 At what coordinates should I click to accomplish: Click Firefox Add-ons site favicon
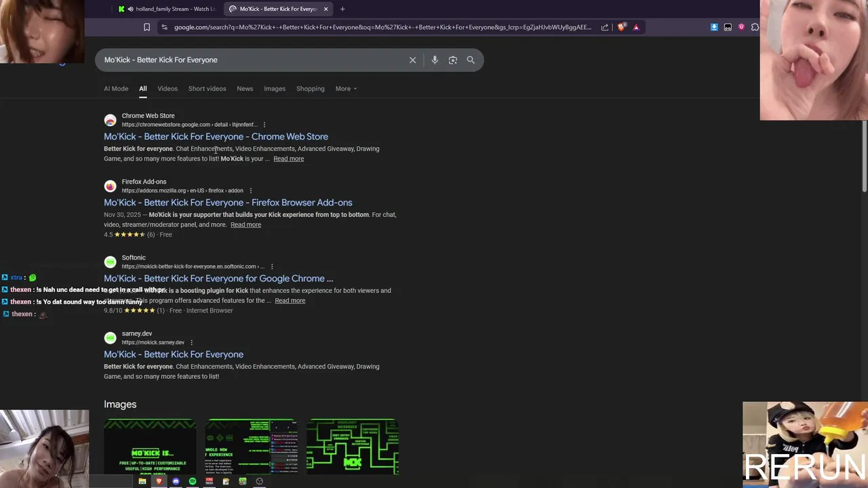[110, 186]
